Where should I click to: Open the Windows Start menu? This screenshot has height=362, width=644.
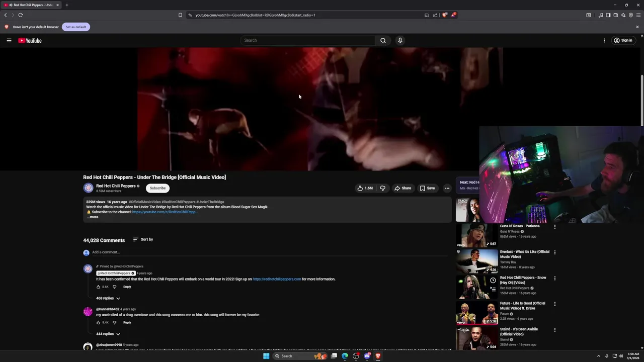pos(266,356)
